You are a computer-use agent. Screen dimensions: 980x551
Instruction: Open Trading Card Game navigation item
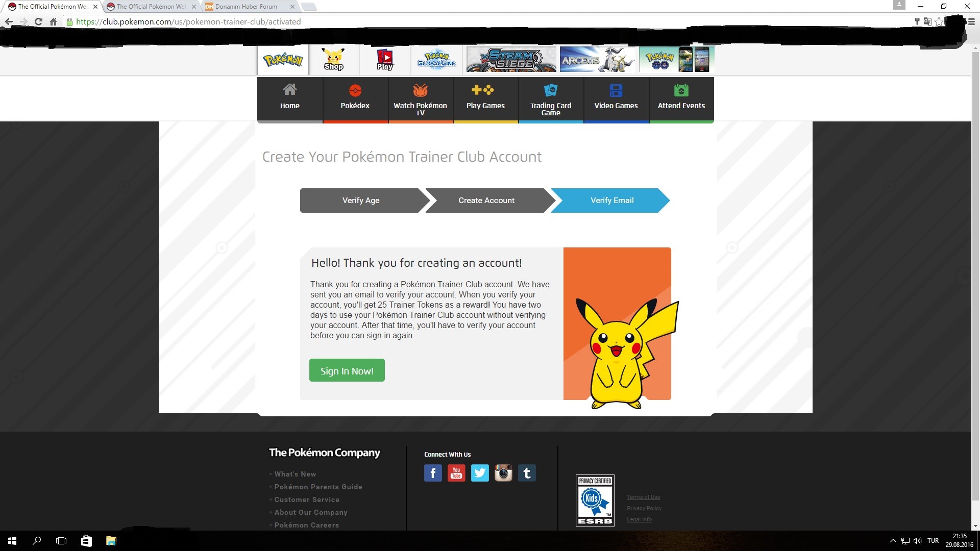[x=551, y=99]
